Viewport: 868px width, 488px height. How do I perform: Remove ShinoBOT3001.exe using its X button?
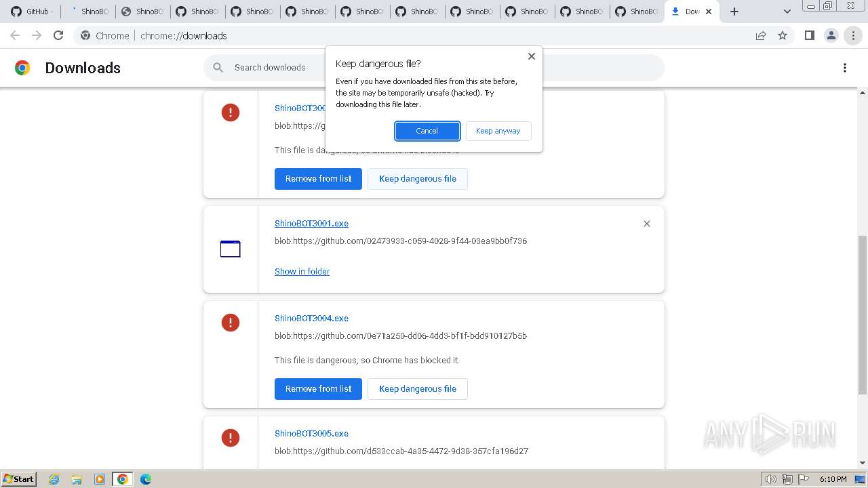click(x=647, y=224)
